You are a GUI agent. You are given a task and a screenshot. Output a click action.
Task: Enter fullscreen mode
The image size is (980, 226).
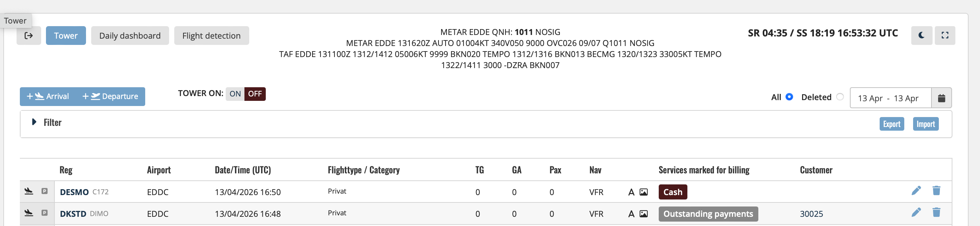[x=945, y=35]
